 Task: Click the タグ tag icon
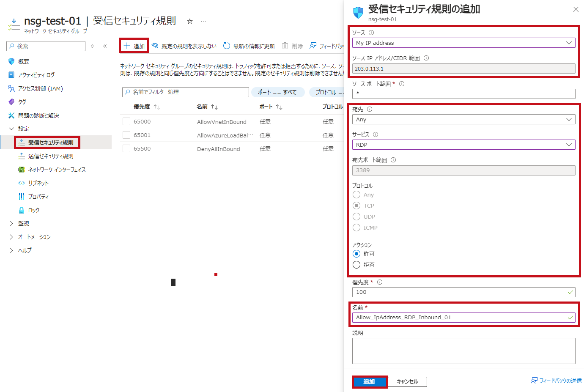[x=11, y=102]
